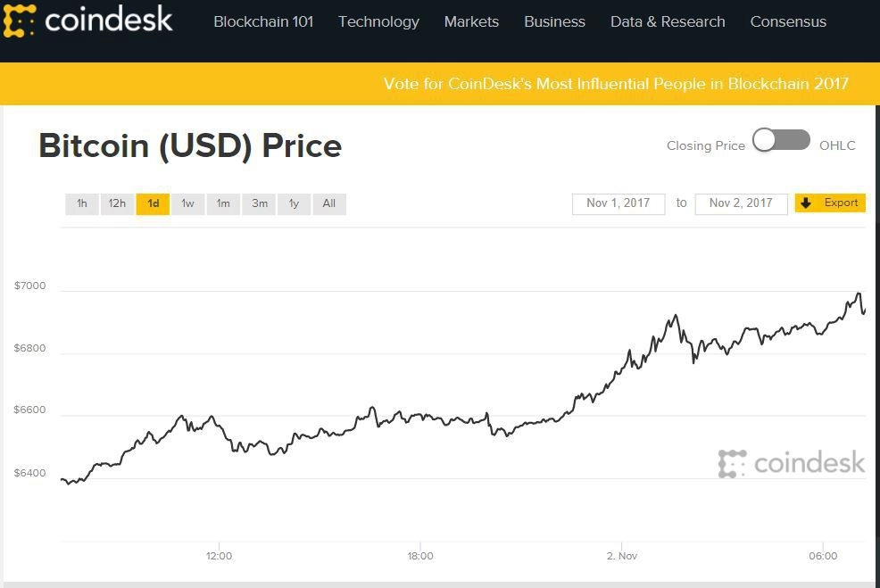Show the 3m price range
This screenshot has height=588, width=880.
click(x=259, y=203)
